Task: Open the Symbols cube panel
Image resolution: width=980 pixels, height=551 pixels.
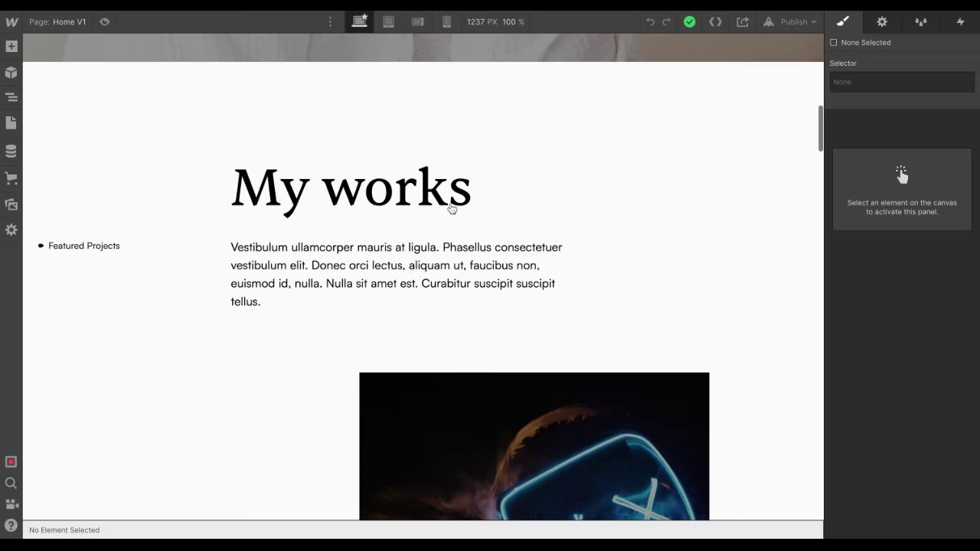Action: click(11, 73)
